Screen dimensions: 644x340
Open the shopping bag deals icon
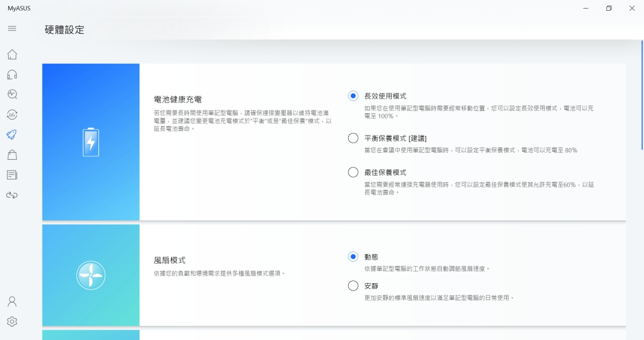coord(12,155)
